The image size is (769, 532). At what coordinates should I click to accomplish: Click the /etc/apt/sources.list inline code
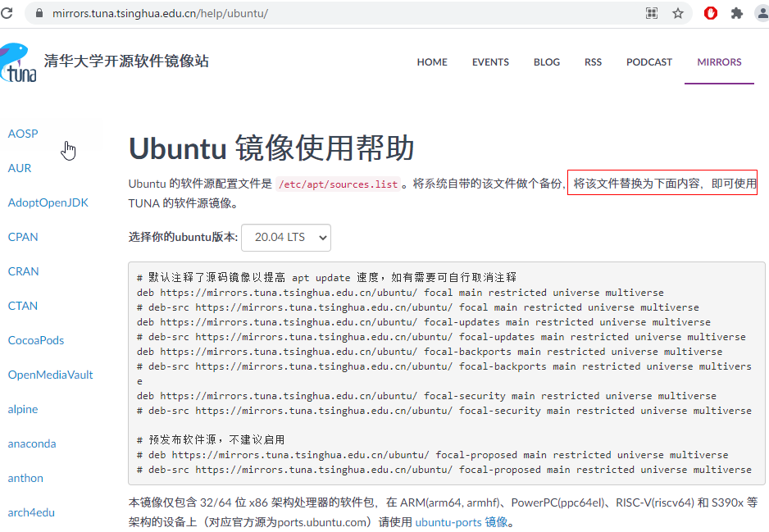pyautogui.click(x=339, y=184)
